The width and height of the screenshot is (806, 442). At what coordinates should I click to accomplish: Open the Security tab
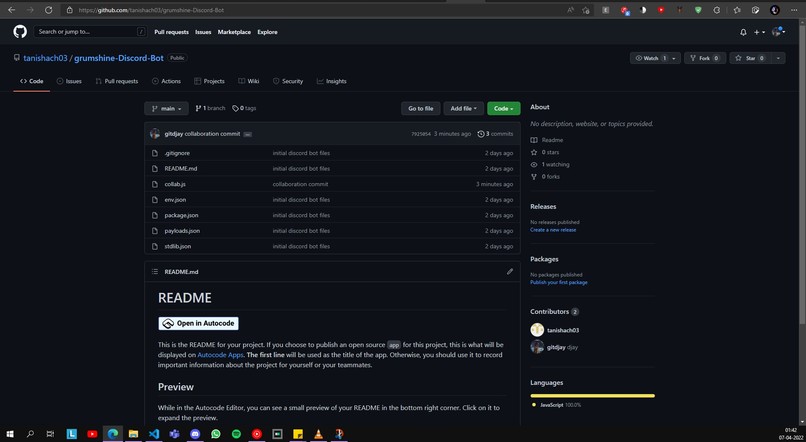(288, 81)
